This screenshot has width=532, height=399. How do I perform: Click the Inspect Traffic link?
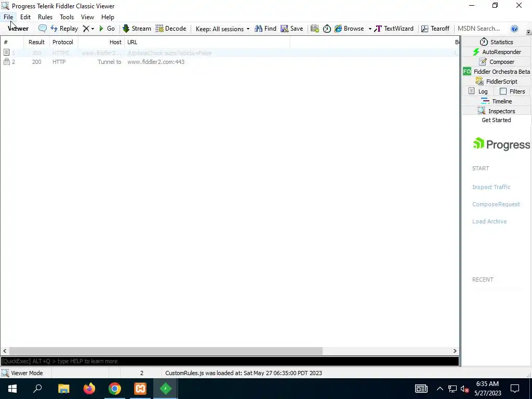pos(491,187)
